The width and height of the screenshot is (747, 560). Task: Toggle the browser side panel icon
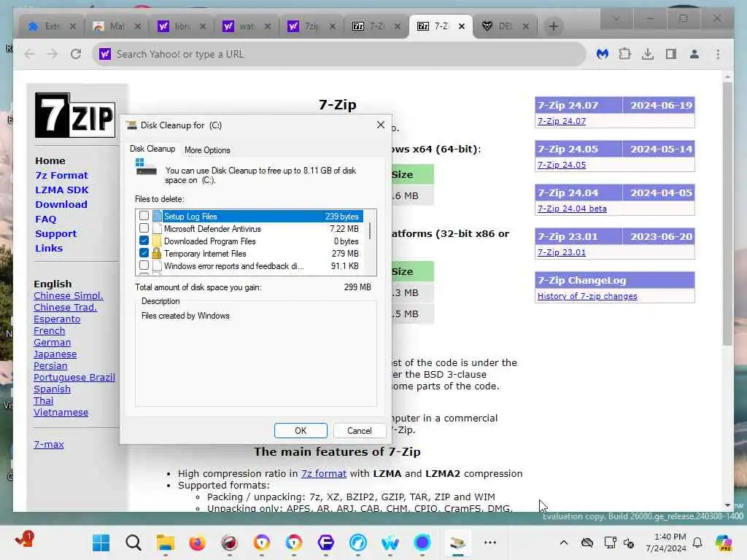[x=671, y=54]
